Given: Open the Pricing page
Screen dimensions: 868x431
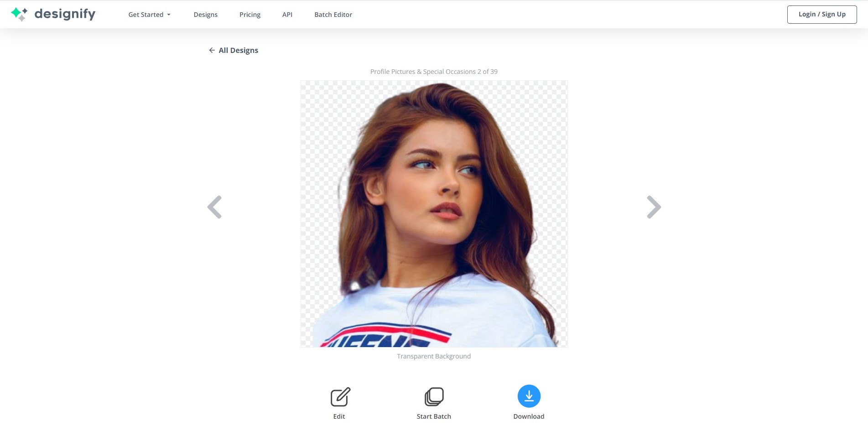Looking at the screenshot, I should 250,15.
